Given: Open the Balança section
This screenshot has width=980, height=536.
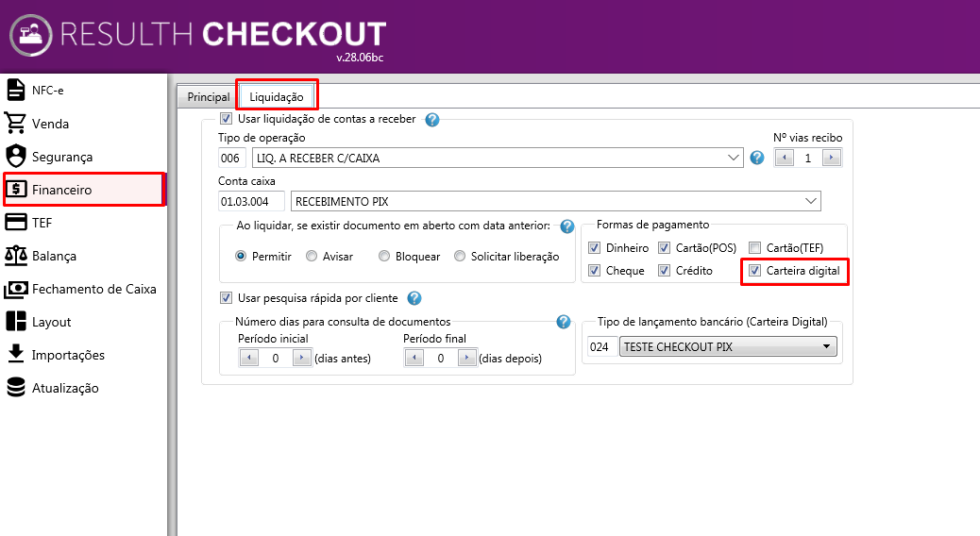Looking at the screenshot, I should (x=84, y=256).
